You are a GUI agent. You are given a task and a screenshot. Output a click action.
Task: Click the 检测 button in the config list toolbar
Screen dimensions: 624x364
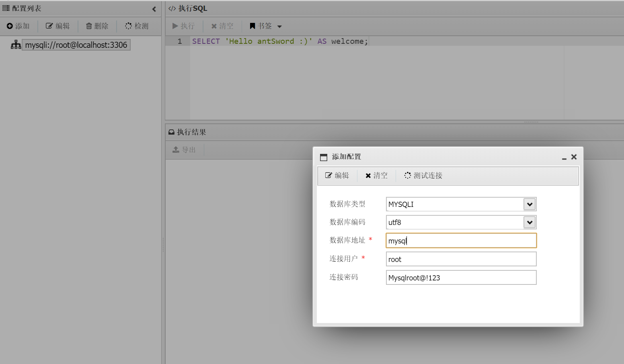click(137, 26)
